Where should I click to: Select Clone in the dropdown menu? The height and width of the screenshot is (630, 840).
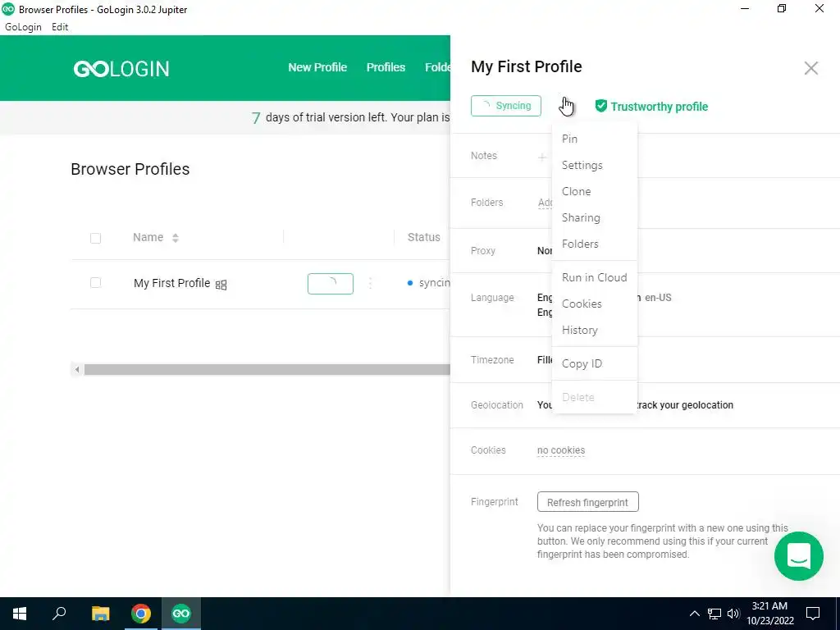tap(595, 191)
